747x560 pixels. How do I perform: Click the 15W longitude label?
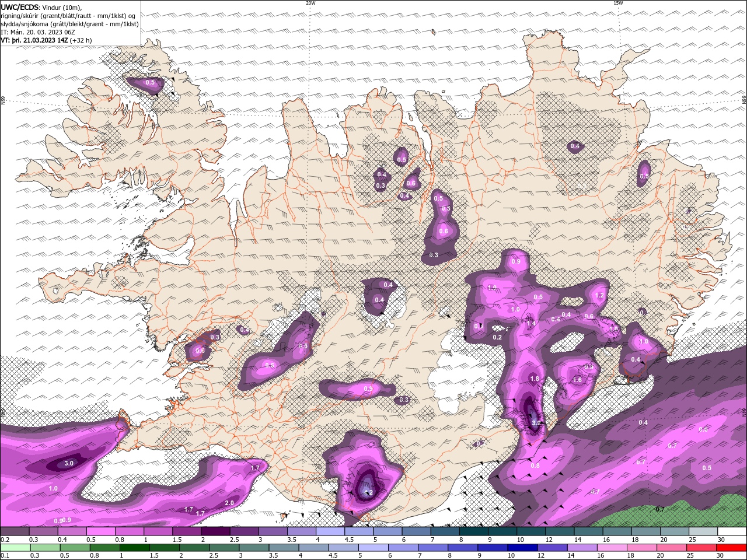(618, 2)
